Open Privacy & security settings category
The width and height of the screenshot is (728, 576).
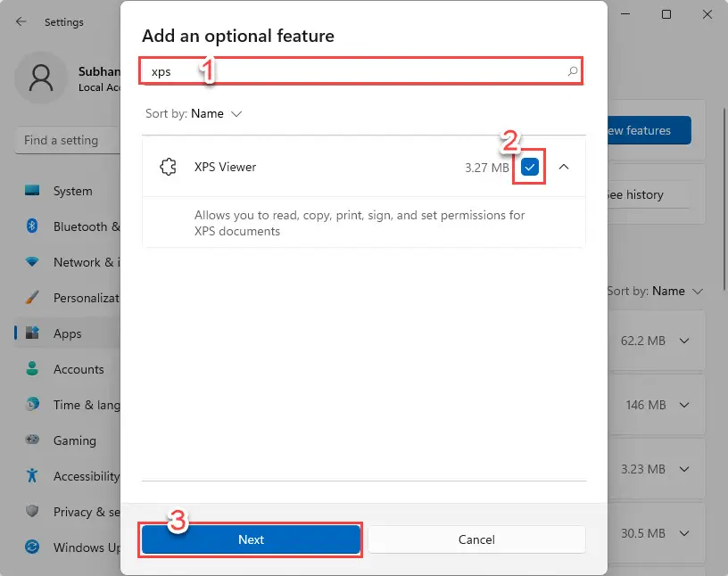68,512
